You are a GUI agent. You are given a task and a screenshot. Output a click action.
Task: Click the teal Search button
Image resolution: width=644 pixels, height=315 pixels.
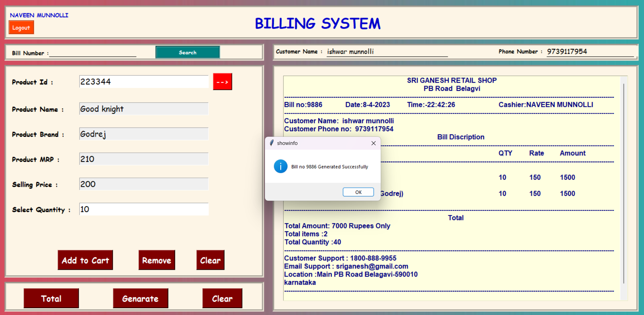click(188, 52)
